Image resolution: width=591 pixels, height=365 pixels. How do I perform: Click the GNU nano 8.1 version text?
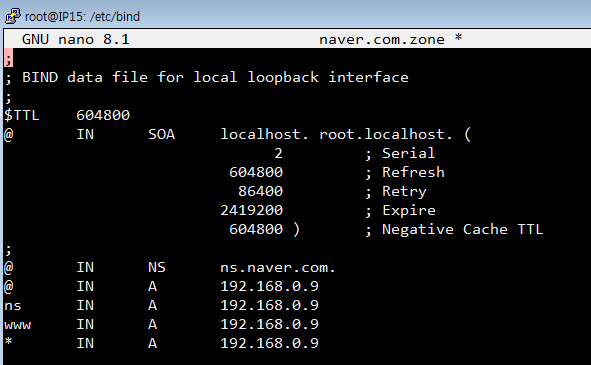[75, 39]
